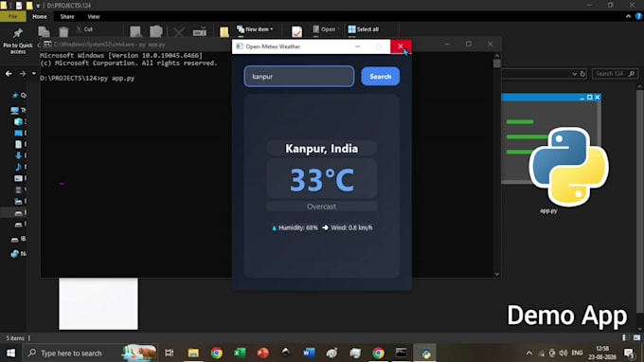This screenshot has height=362, width=644.
Task: Expand the address bar history dropdown
Action: click(x=574, y=74)
